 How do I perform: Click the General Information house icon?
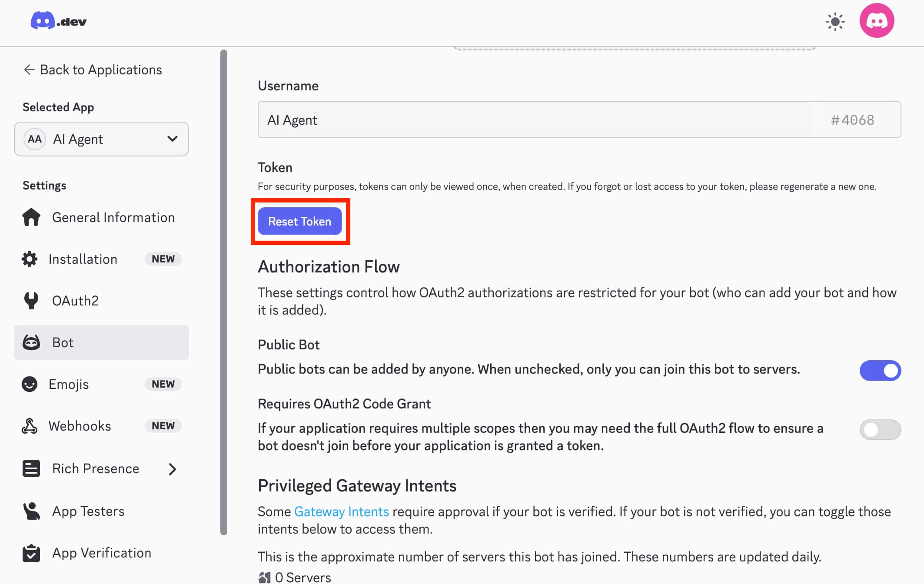31,217
